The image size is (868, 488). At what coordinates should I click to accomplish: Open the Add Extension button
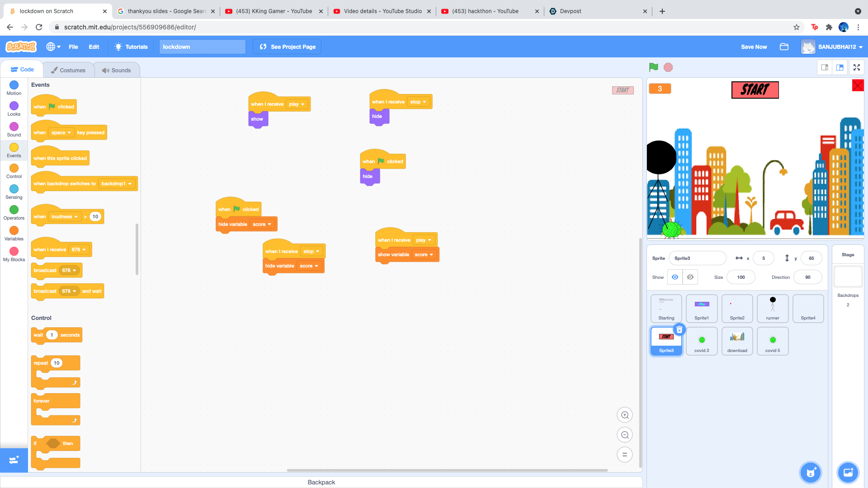14,460
